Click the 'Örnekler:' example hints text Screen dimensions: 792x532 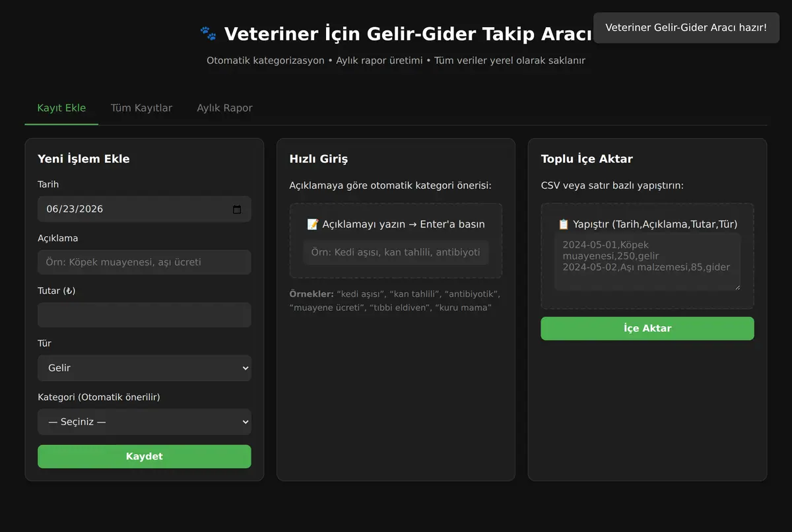pos(395,300)
